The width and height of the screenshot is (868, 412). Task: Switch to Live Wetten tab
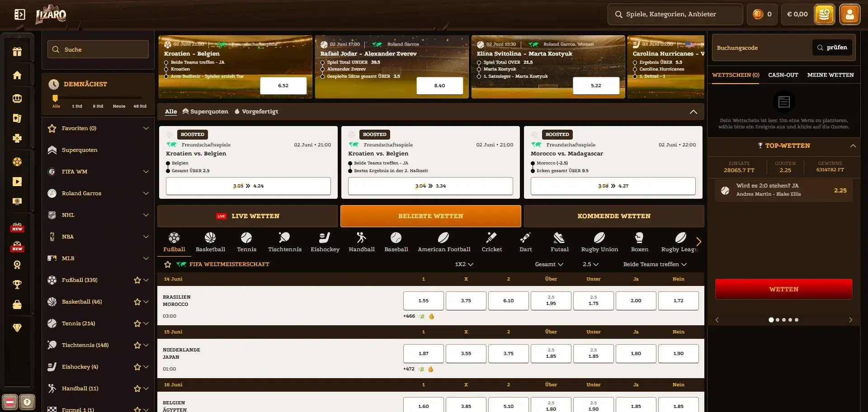247,216
